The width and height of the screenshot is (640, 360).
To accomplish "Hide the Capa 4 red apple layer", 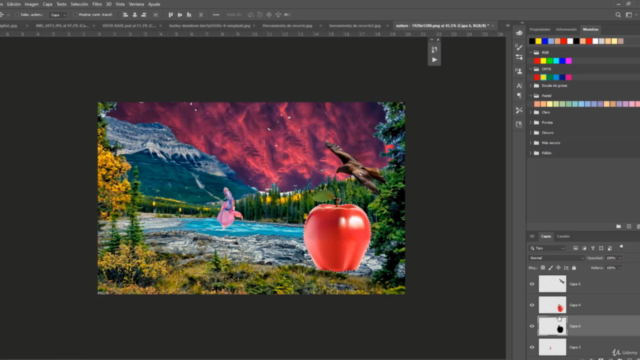I will click(532, 305).
